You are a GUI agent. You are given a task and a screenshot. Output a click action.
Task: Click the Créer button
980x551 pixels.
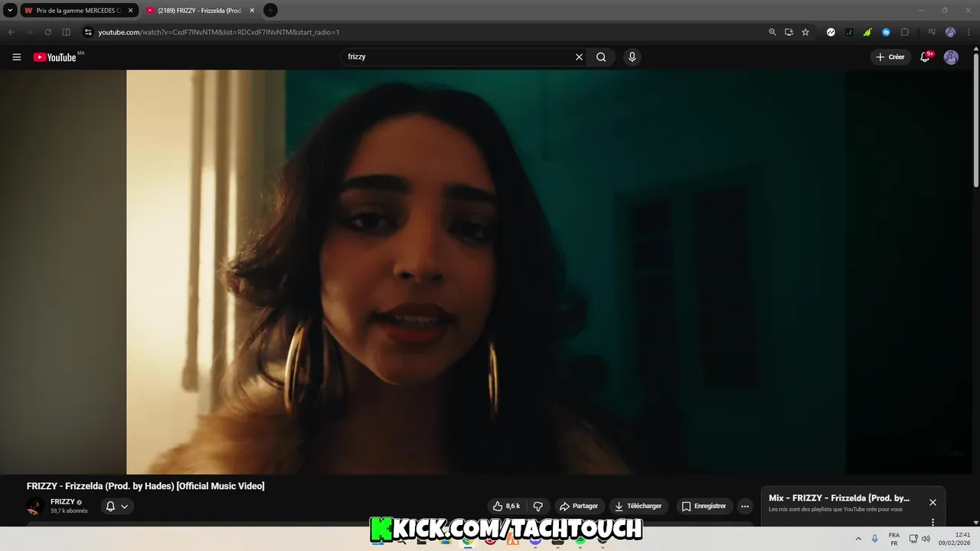tap(890, 57)
